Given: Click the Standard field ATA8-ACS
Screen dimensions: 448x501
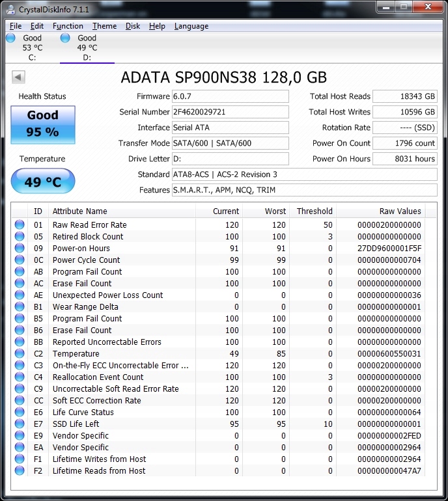Looking at the screenshot, I should [305, 174].
